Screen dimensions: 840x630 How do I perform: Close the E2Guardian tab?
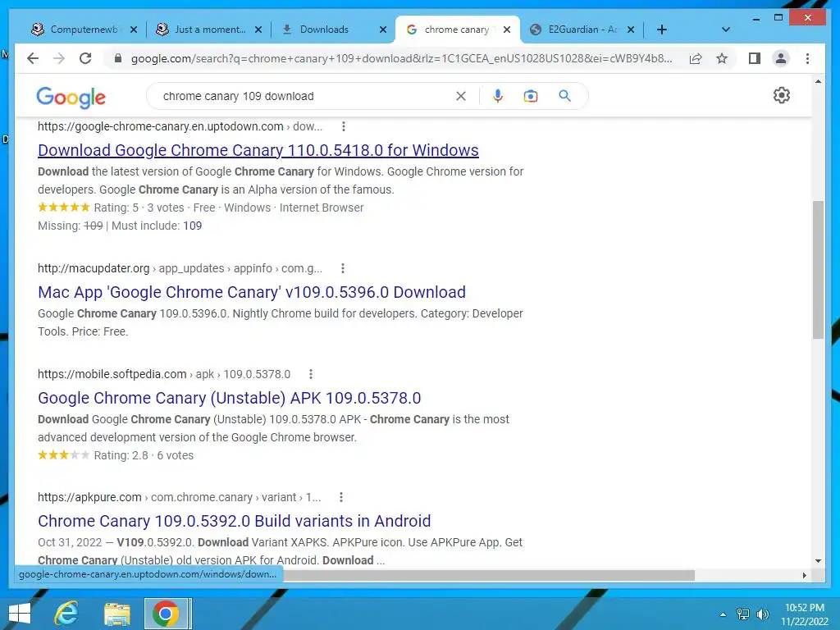pyautogui.click(x=631, y=30)
